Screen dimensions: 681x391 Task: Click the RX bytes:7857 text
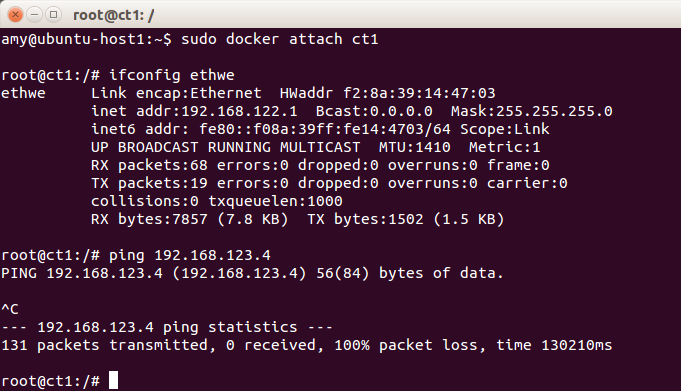149,219
